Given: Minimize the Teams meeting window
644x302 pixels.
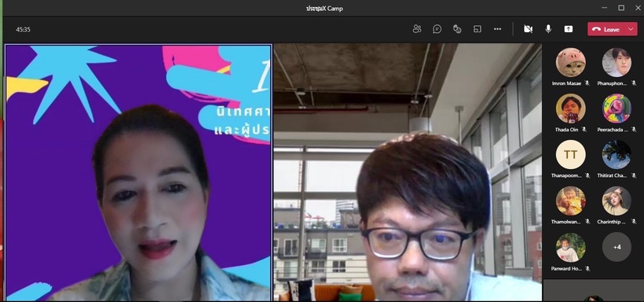Looking at the screenshot, I should tap(604, 8).
